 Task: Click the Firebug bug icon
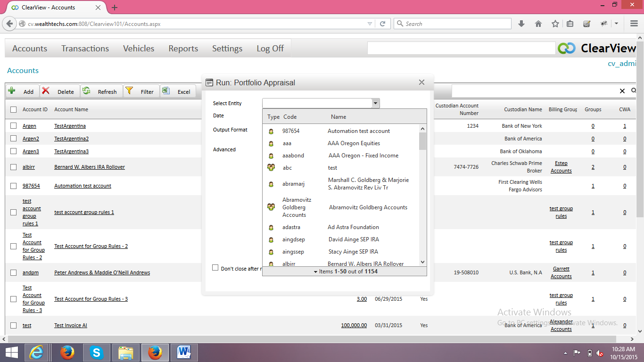[604, 24]
